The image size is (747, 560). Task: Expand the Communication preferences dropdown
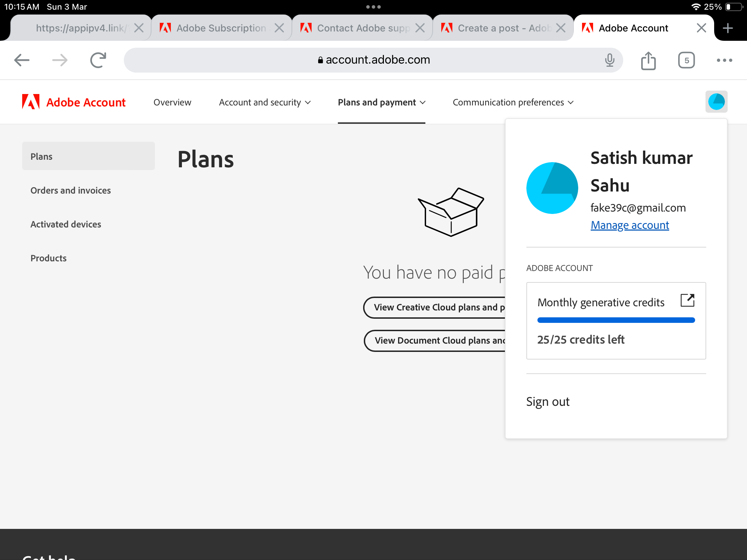(x=513, y=102)
